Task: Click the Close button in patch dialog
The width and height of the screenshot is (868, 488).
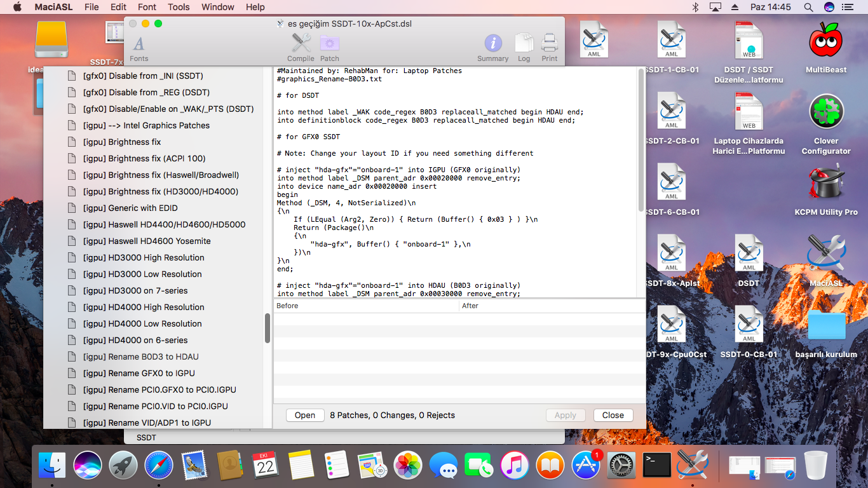Action: tap(613, 415)
